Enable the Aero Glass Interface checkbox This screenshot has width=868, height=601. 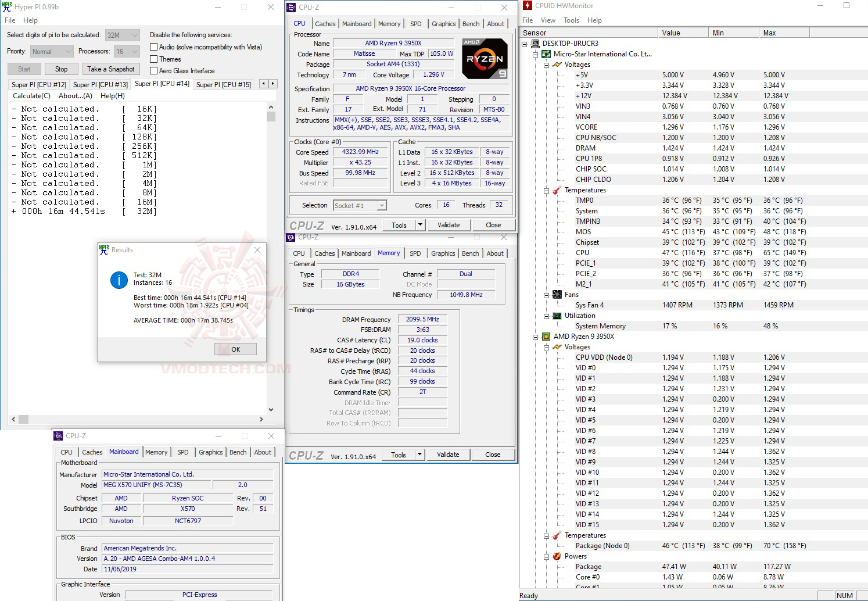click(x=154, y=70)
